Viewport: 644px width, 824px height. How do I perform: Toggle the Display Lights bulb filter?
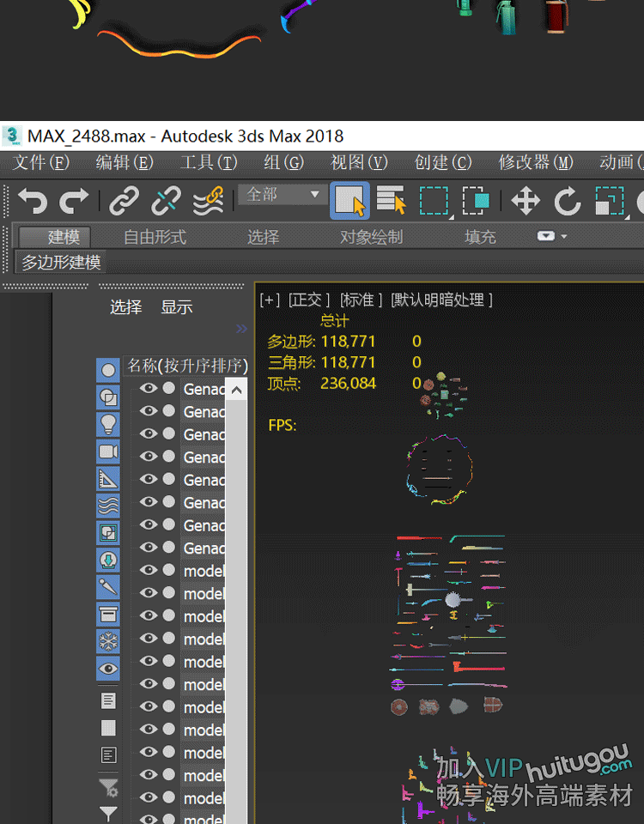coord(108,425)
